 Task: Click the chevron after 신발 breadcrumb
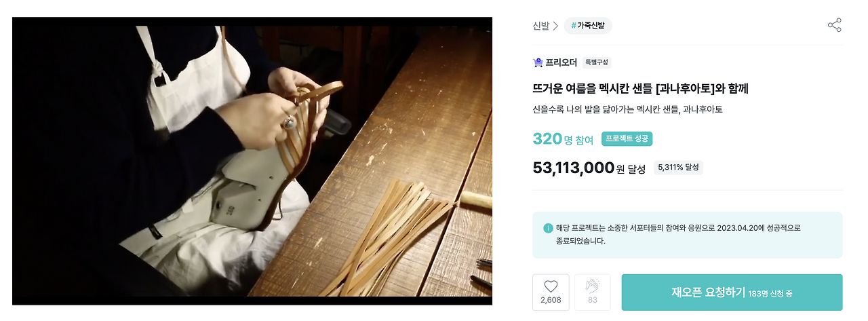(556, 26)
